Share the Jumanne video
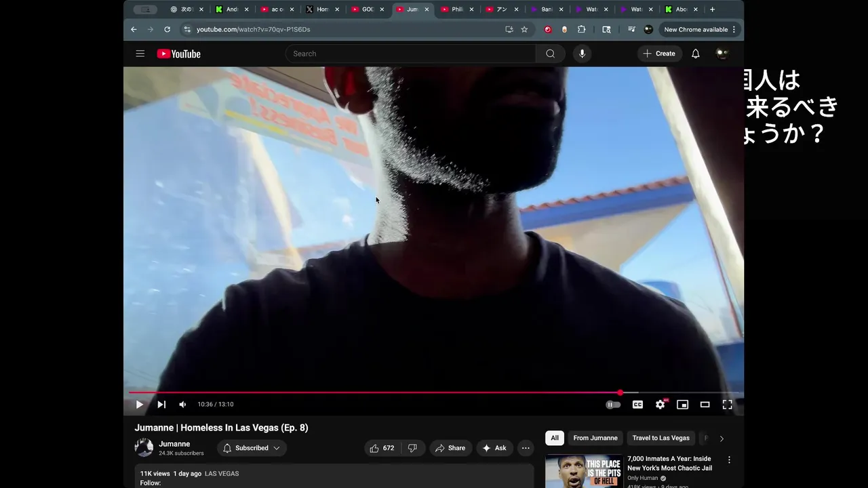The image size is (868, 488). (x=450, y=448)
